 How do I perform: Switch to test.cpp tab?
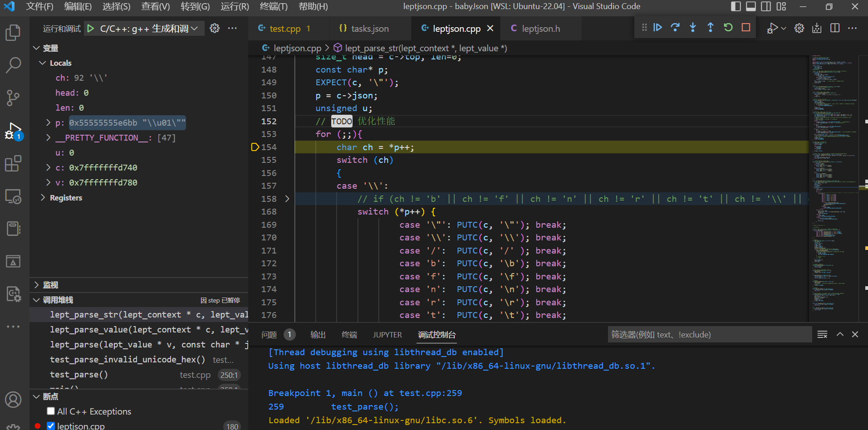[x=285, y=29]
